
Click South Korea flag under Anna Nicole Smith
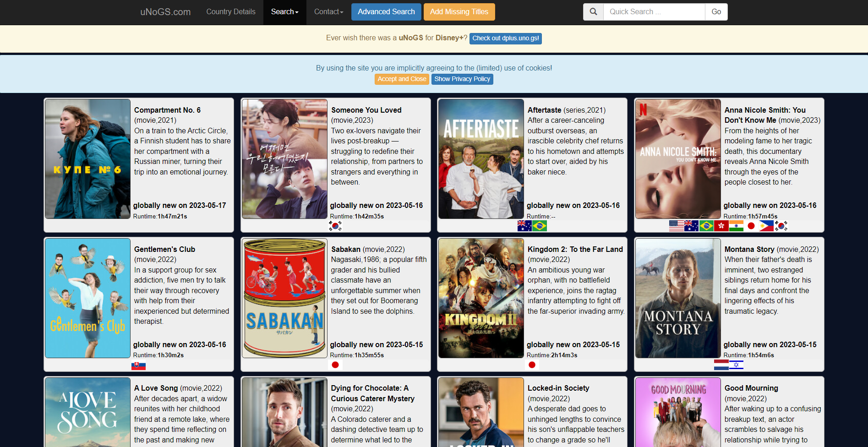[x=781, y=226]
